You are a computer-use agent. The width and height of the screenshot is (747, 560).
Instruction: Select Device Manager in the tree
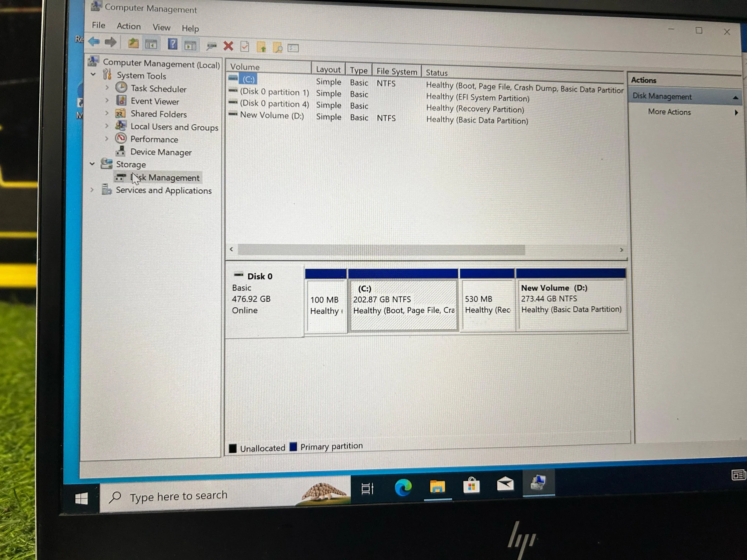point(161,152)
